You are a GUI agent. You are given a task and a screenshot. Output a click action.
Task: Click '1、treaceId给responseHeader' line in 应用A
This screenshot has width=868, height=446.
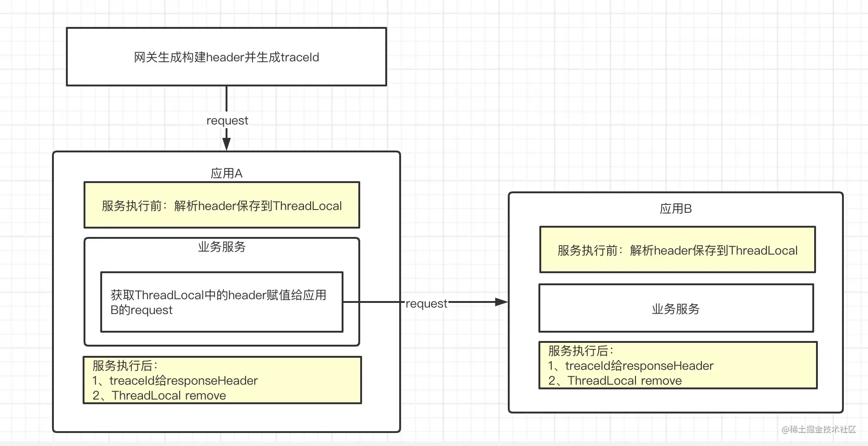175,380
